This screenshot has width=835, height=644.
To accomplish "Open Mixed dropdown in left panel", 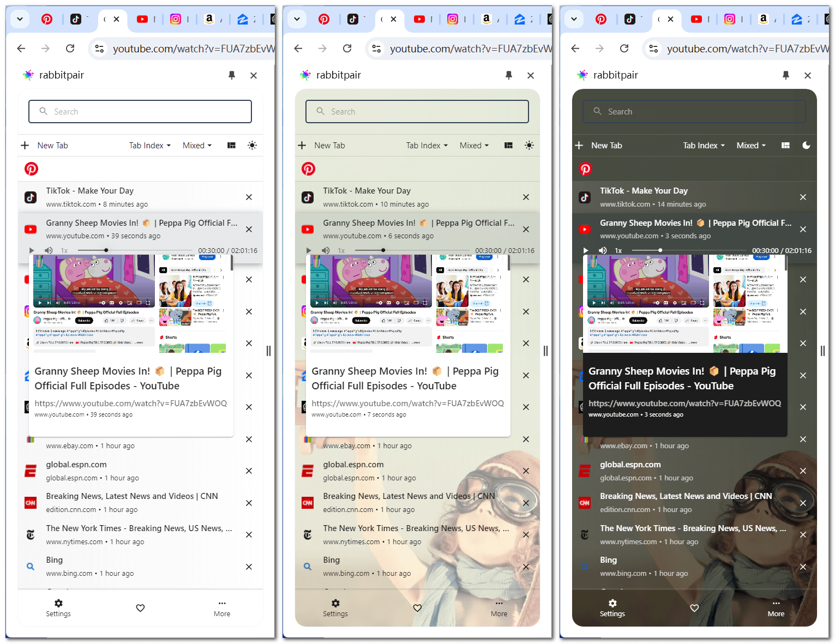I will [197, 146].
